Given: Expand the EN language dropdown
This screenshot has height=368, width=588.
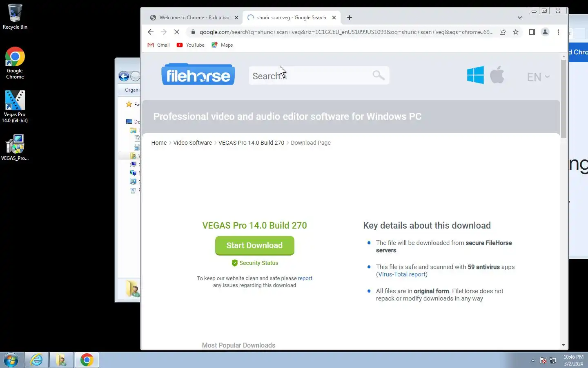Looking at the screenshot, I should [538, 77].
